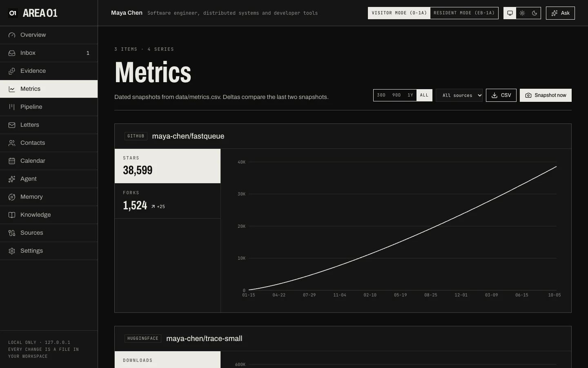The width and height of the screenshot is (588, 368).
Task: Set time range to 90D
Action: (x=396, y=95)
